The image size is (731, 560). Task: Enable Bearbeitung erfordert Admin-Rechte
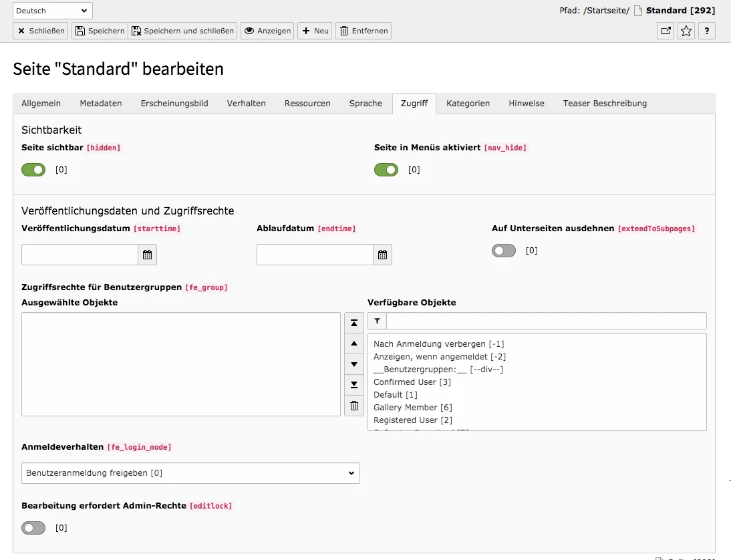click(x=33, y=528)
